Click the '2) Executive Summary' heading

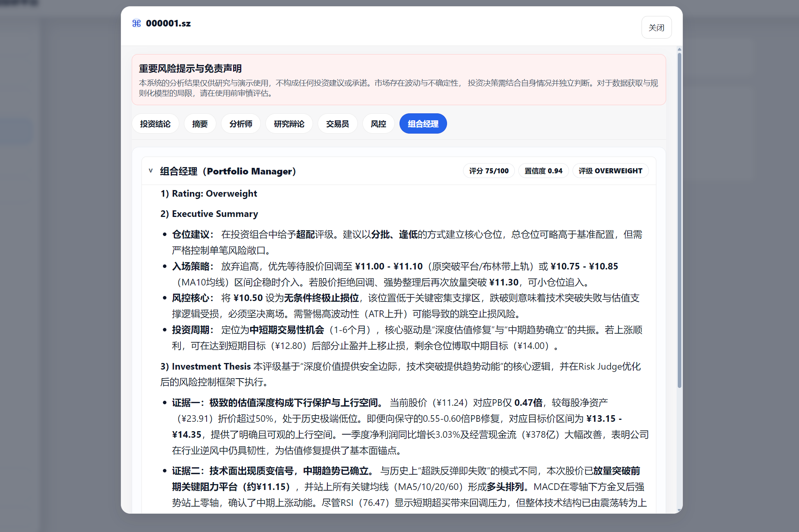tap(209, 214)
